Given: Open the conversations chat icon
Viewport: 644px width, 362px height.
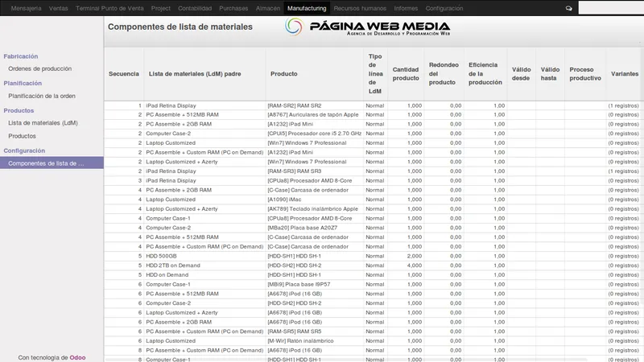Looking at the screenshot, I should [569, 8].
